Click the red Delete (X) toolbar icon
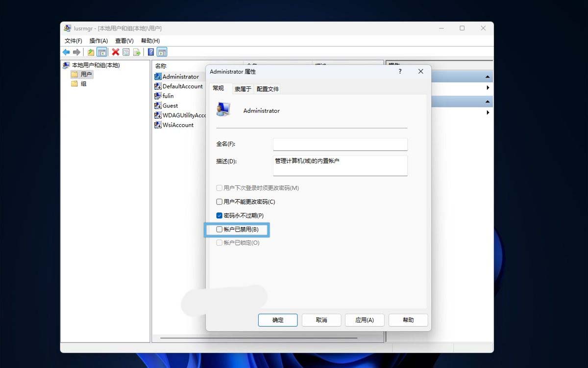Viewport: 588px width, 368px height. point(115,52)
